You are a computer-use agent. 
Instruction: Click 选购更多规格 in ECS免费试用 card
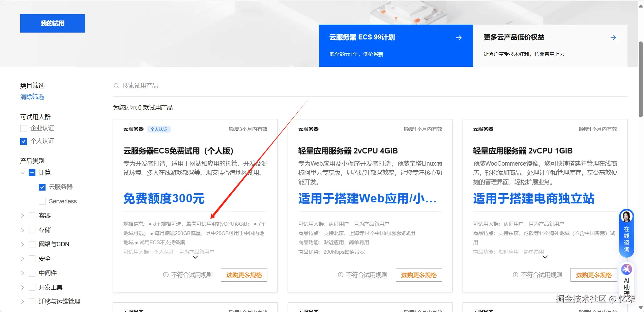(x=244, y=275)
